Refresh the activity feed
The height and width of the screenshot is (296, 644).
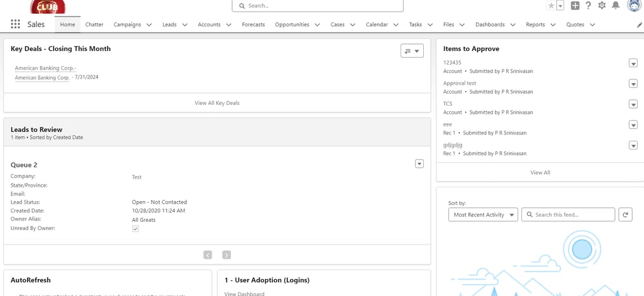point(625,214)
